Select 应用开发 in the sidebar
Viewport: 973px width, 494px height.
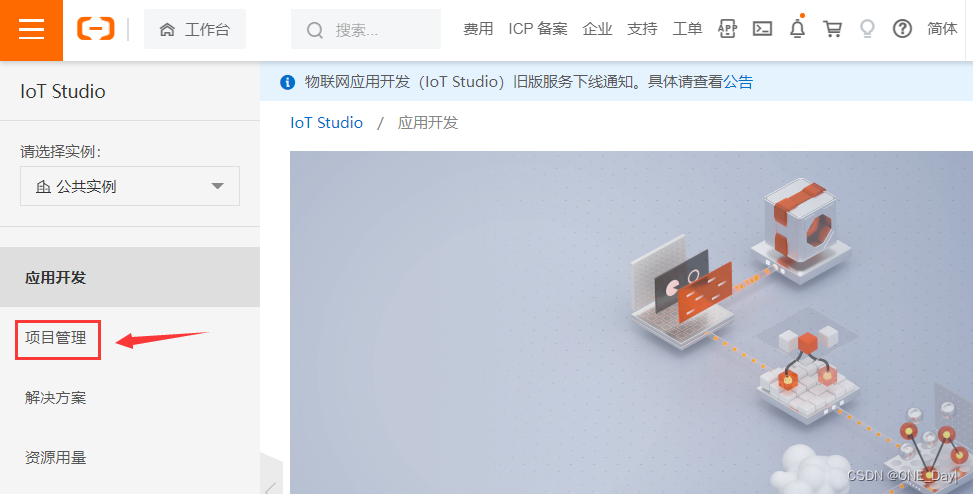[130, 277]
